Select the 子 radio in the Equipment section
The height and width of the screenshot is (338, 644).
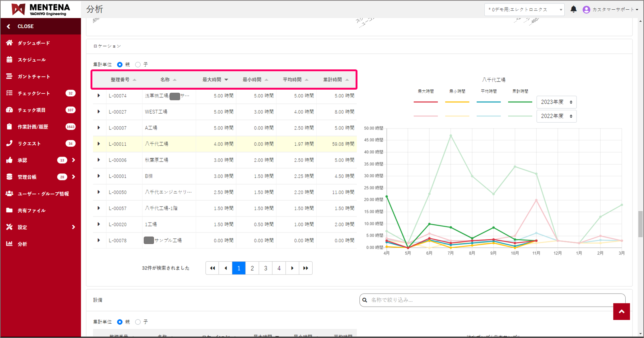tap(138, 322)
